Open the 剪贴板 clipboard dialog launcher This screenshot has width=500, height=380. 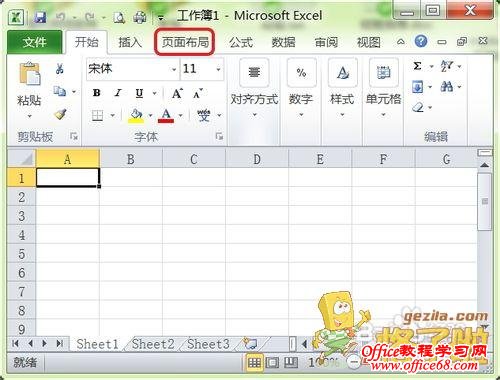click(73, 136)
